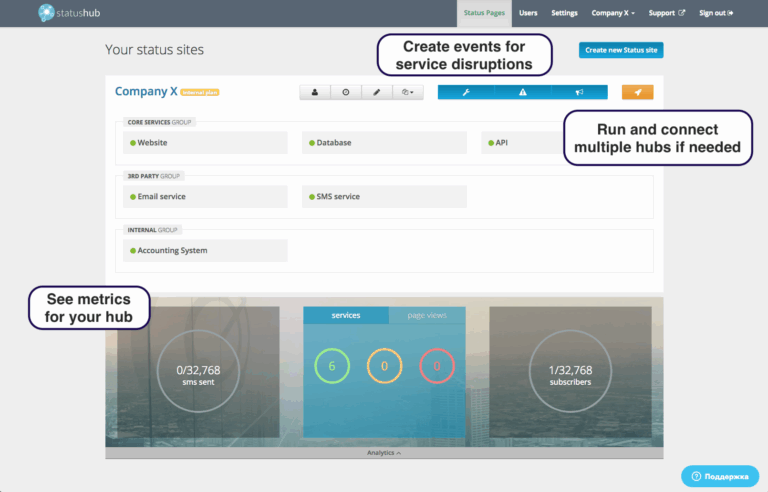Post an announcement with the megaphone icon

(578, 92)
